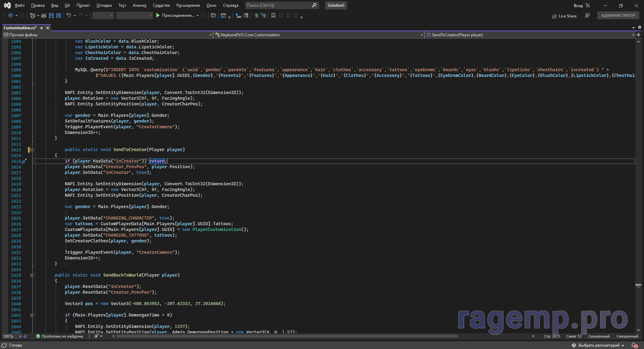The width and height of the screenshot is (644, 349).
Task: Click the comment selection toolbar icon
Action: pyautogui.click(x=238, y=15)
